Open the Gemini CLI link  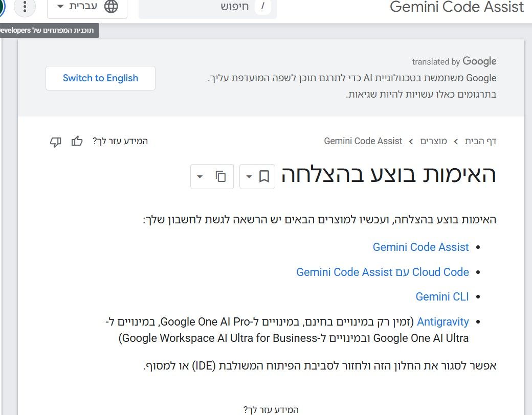click(x=442, y=296)
